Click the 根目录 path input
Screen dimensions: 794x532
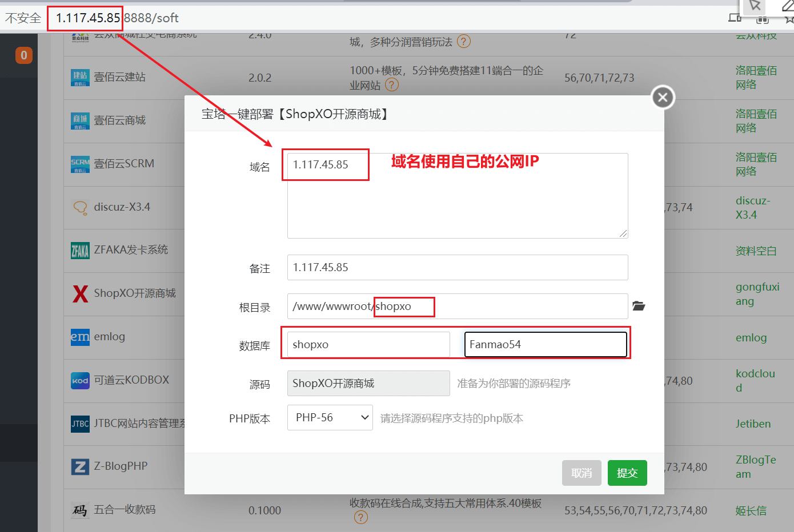458,307
